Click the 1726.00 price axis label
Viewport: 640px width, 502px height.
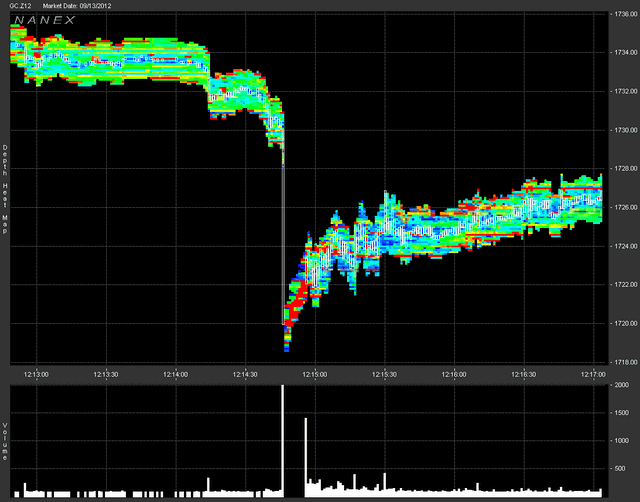pyautogui.click(x=626, y=207)
